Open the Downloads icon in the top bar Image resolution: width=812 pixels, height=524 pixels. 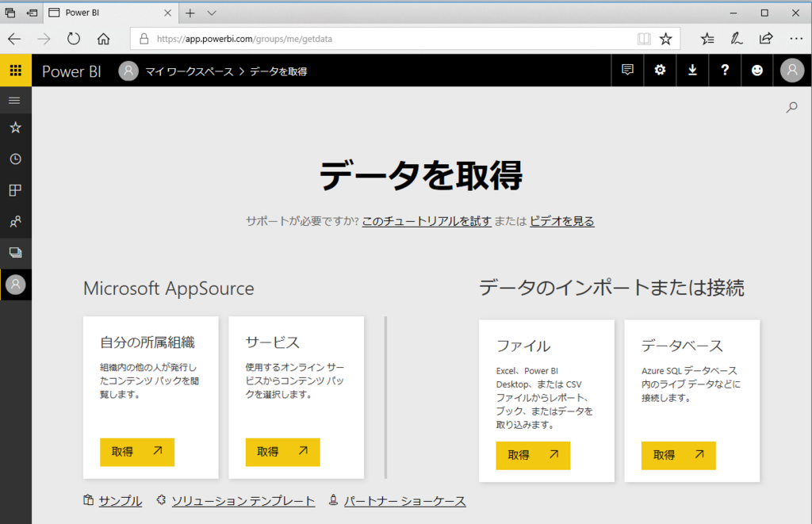(692, 71)
